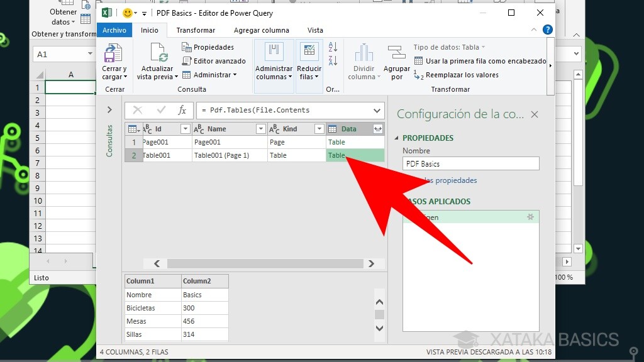This screenshot has height=362, width=644.
Task: Click the Table cell in the Page001 row
Action: coord(355,142)
